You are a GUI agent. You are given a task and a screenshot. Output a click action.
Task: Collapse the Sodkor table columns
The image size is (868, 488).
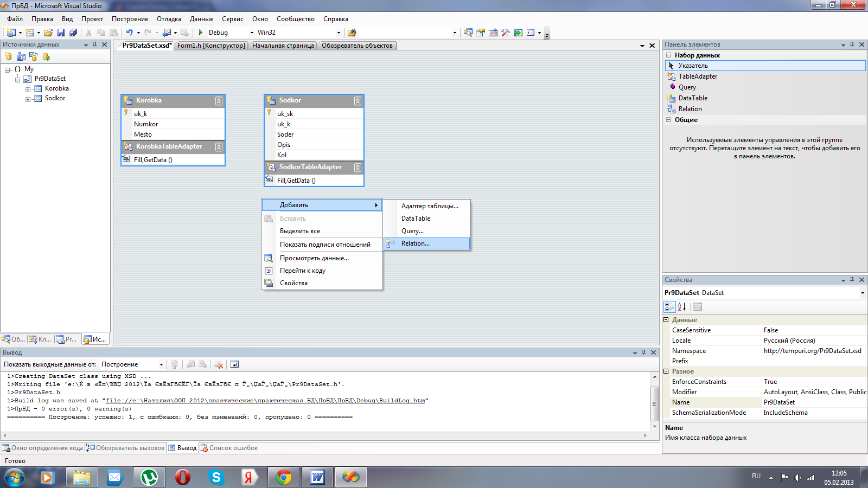pyautogui.click(x=358, y=101)
